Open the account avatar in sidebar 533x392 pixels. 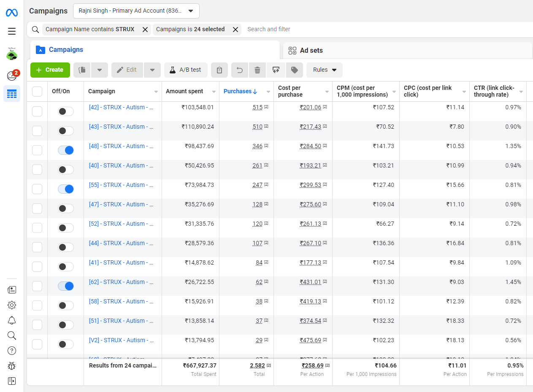tap(12, 54)
